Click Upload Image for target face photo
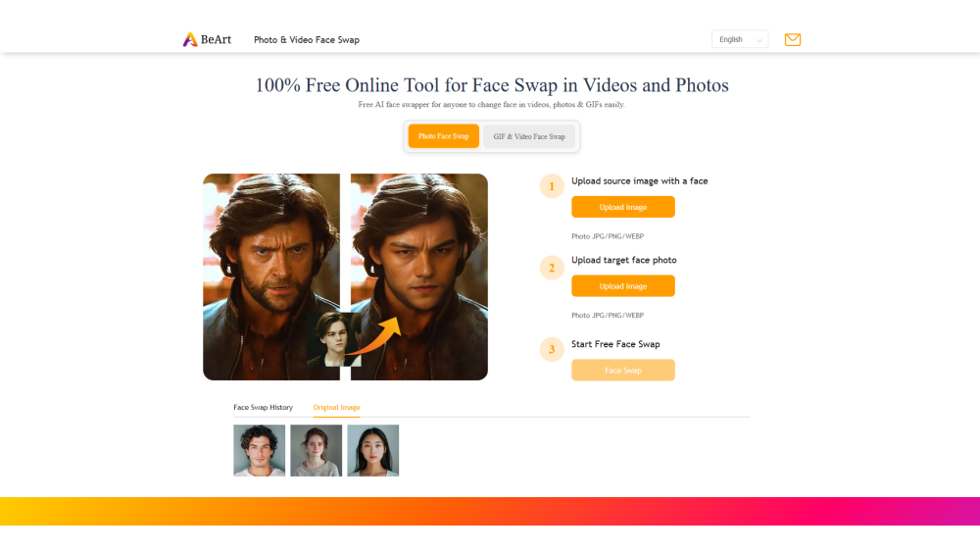This screenshot has height=552, width=980. tap(623, 286)
